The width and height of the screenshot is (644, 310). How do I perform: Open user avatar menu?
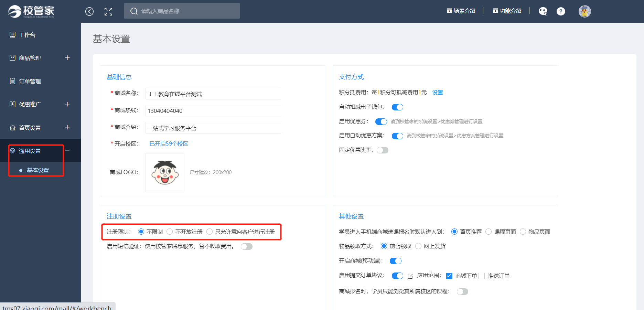584,11
